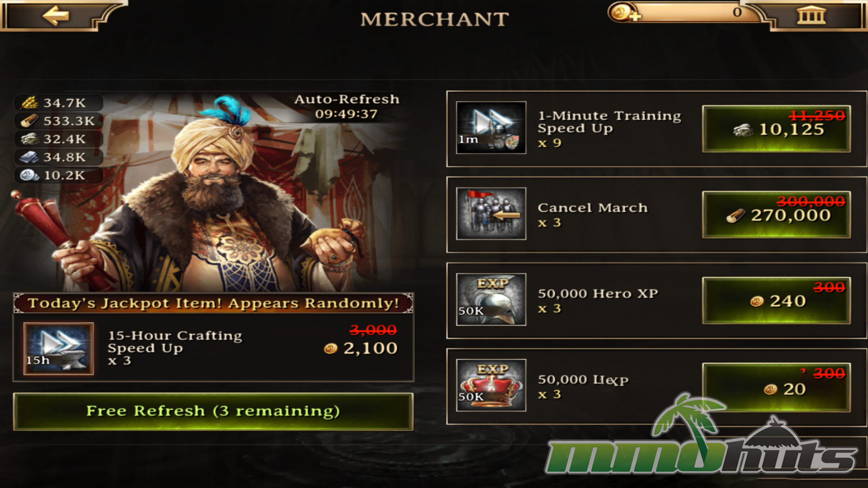
Task: Tap the Cancel March soldiers icon
Action: tap(491, 213)
